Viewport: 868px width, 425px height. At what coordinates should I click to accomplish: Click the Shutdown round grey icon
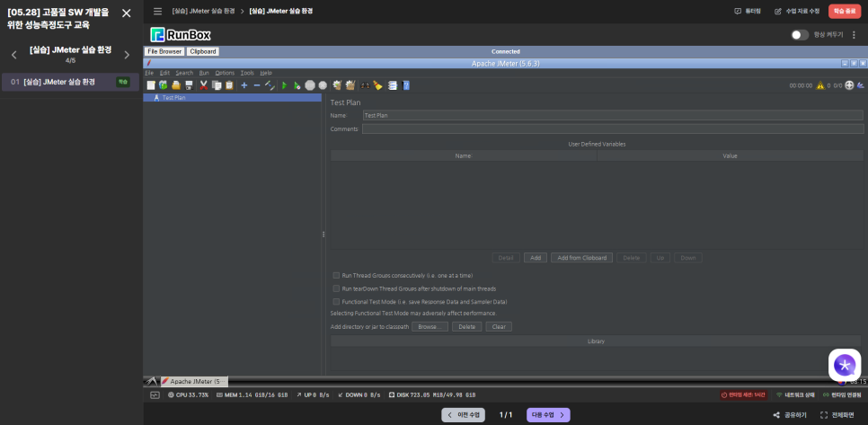[x=323, y=85]
